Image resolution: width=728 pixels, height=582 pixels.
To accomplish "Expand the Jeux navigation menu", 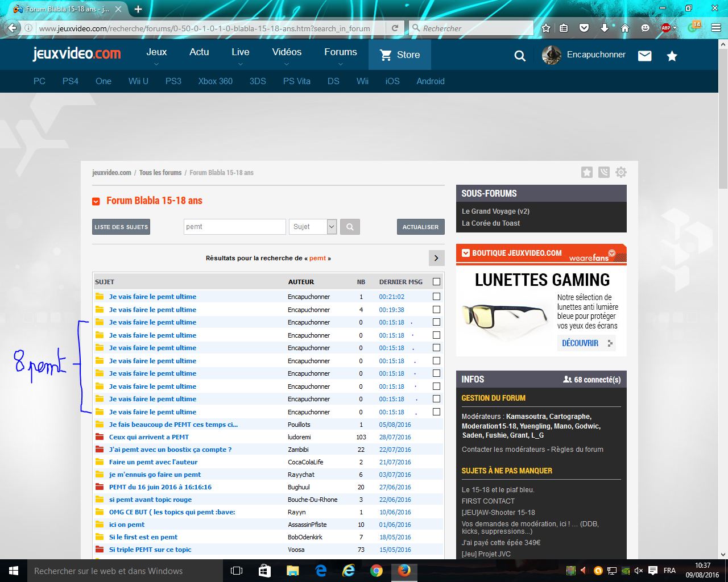I will click(156, 52).
